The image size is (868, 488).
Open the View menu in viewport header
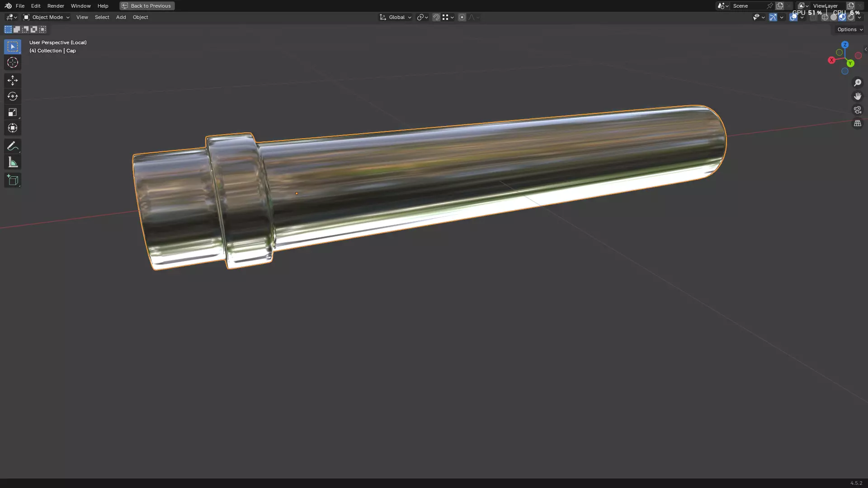82,17
